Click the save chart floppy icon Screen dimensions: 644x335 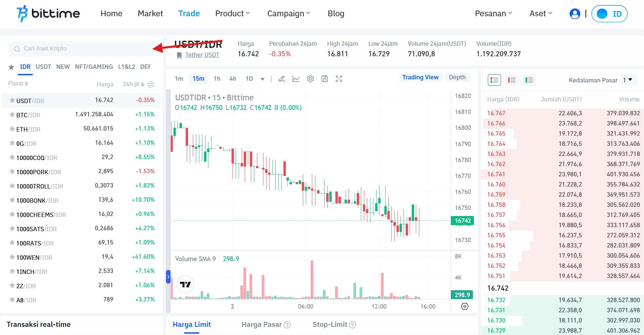(x=325, y=79)
